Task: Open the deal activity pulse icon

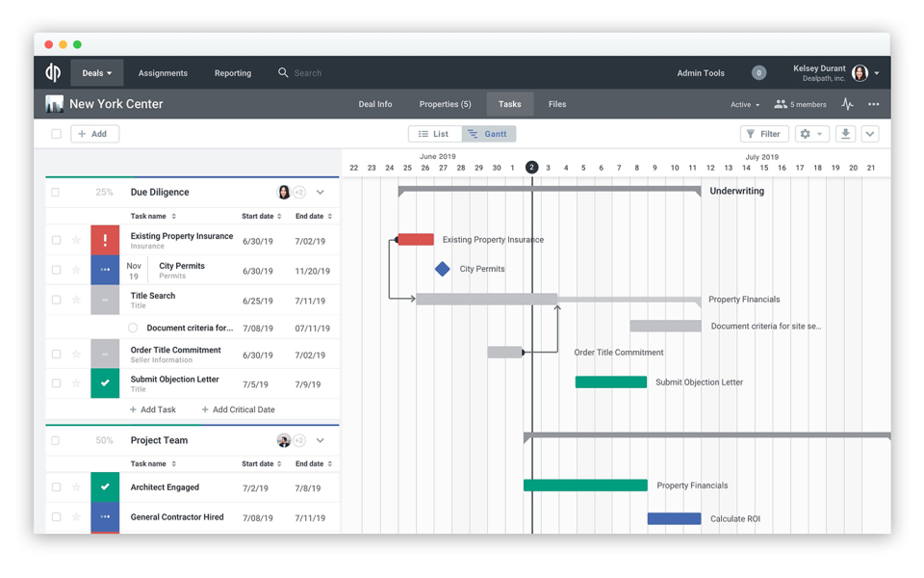Action: point(847,104)
